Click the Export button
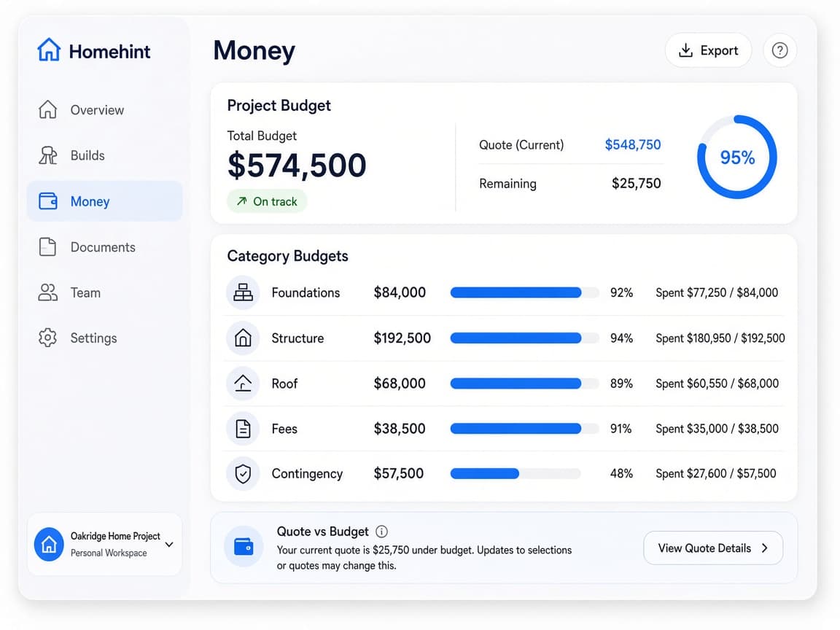 pos(708,50)
